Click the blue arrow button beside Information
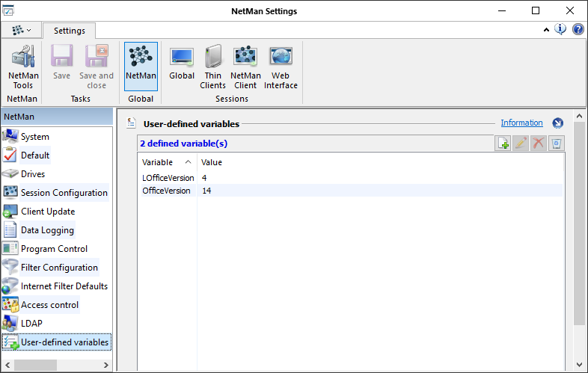Image resolution: width=588 pixels, height=373 pixels. pyautogui.click(x=557, y=123)
